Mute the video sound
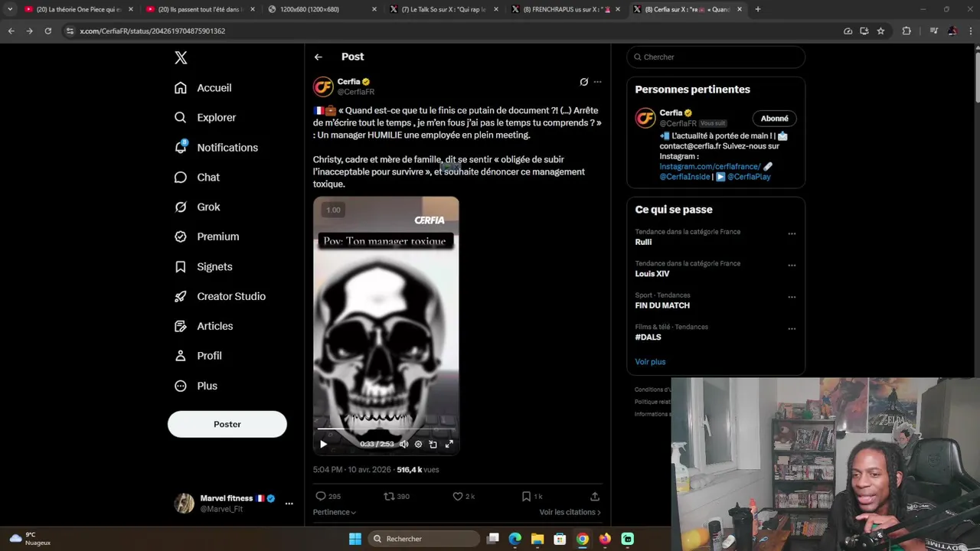This screenshot has width=980, height=551. point(403,444)
